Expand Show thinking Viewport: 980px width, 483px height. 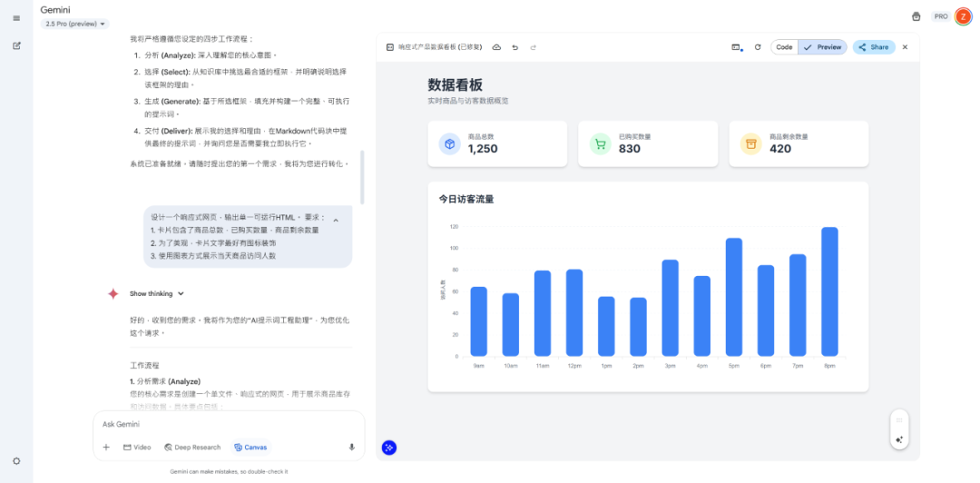point(157,293)
